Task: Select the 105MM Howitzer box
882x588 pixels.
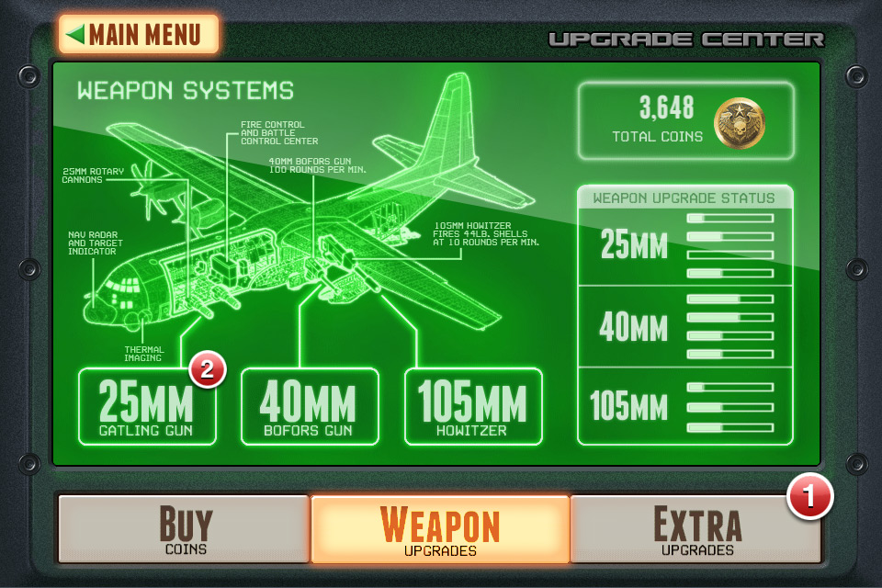Action: coord(474,406)
